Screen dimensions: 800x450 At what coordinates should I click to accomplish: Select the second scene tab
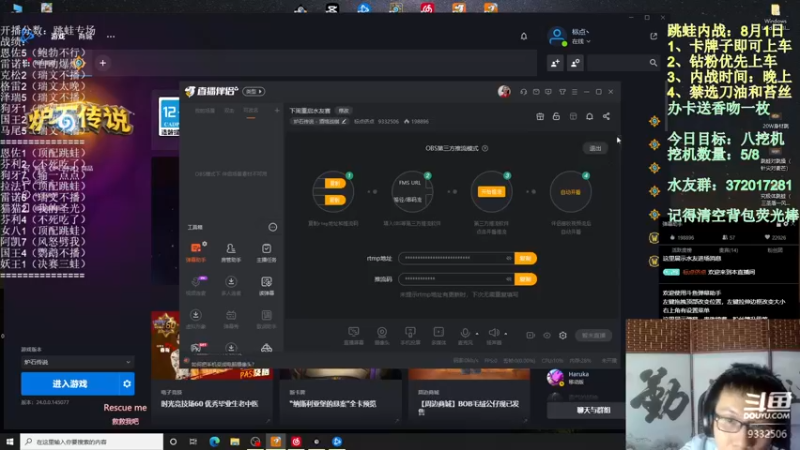point(229,110)
